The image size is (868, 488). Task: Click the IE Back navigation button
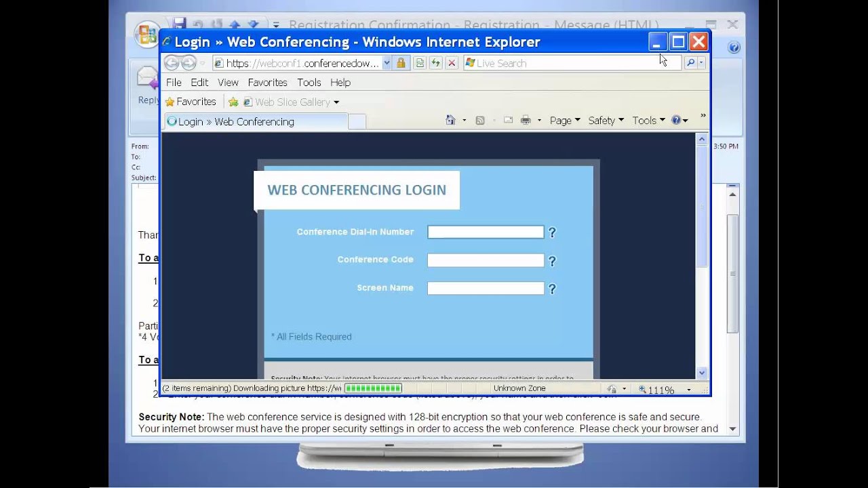tap(172, 63)
